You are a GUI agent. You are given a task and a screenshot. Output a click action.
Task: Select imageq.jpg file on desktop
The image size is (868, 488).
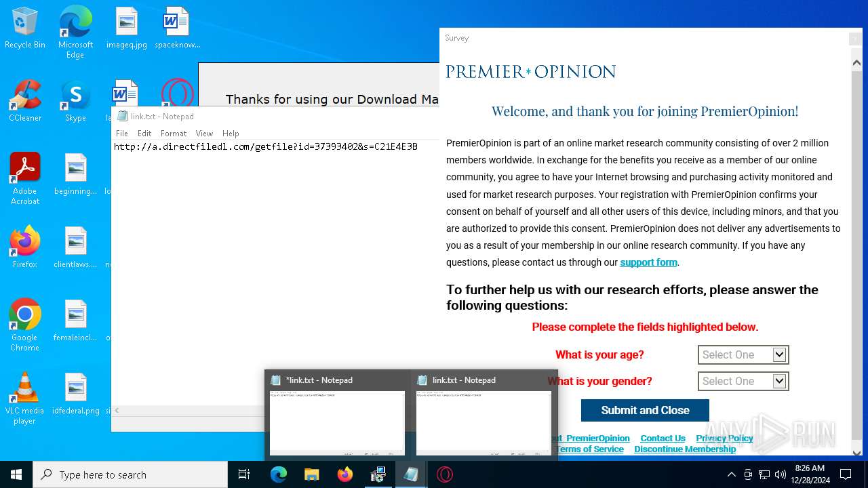point(127,28)
